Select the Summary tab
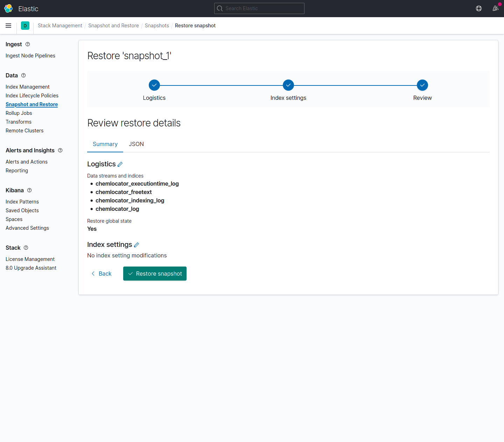This screenshot has width=504, height=442. [105, 144]
